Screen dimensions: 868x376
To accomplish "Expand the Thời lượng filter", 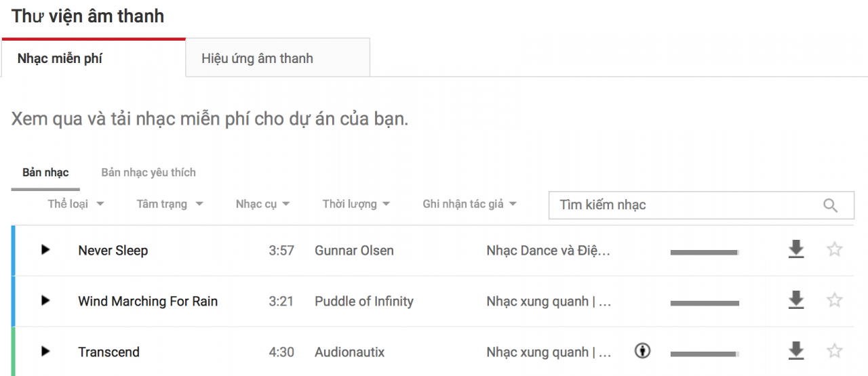I will [356, 204].
